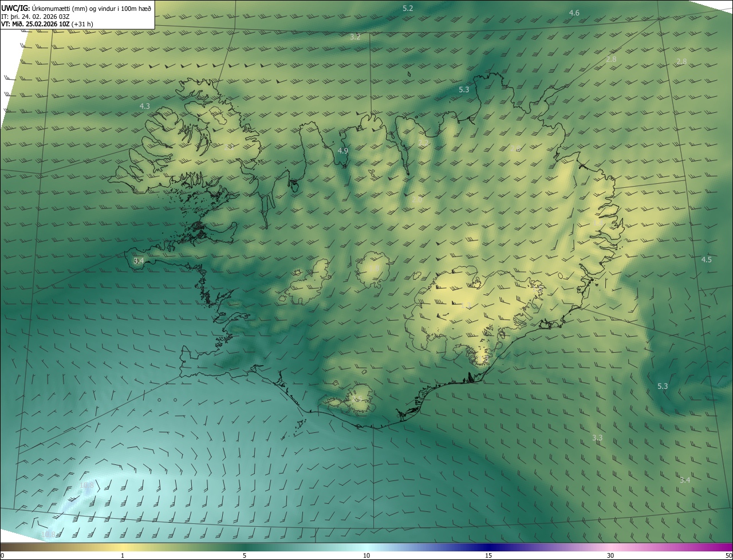Click the 4.5 value label east of Iceland
The image size is (733, 560).
[x=707, y=260]
